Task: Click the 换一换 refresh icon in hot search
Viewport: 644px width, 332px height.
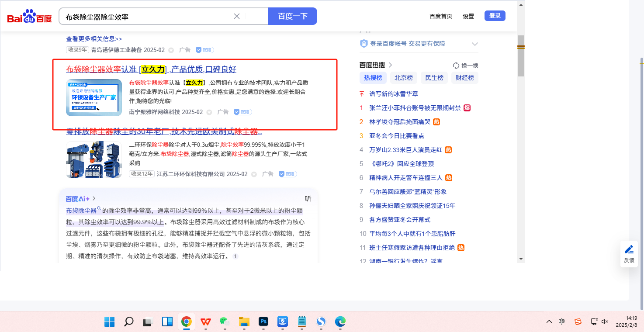Action: click(456, 66)
